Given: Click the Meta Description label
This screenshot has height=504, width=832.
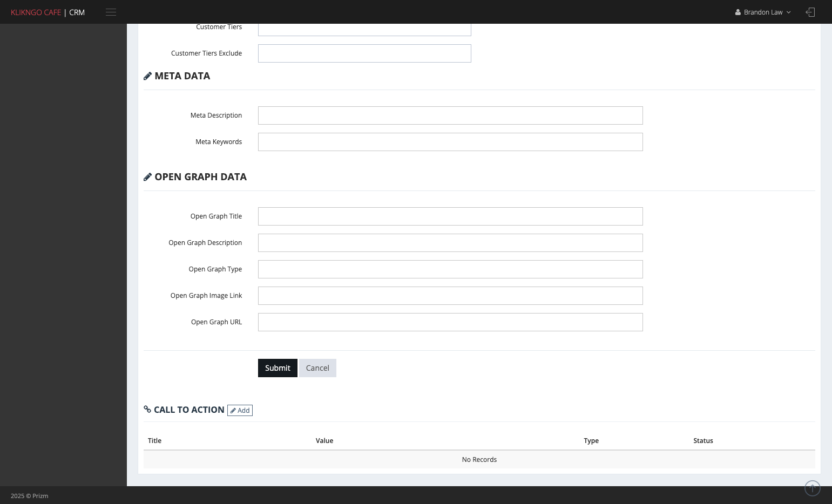Looking at the screenshot, I should 216,115.
